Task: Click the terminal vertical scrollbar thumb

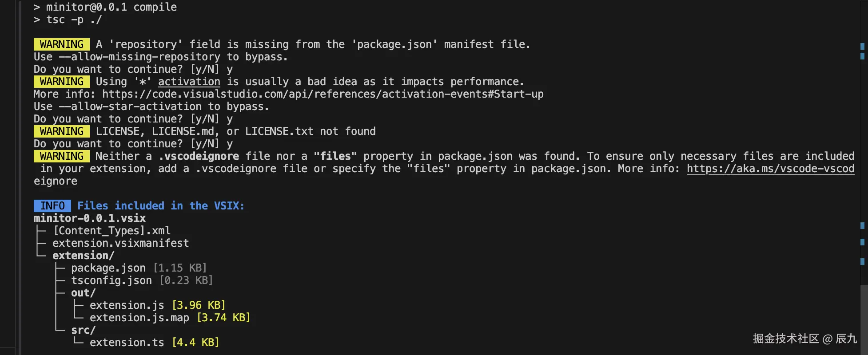Action: click(x=864, y=319)
